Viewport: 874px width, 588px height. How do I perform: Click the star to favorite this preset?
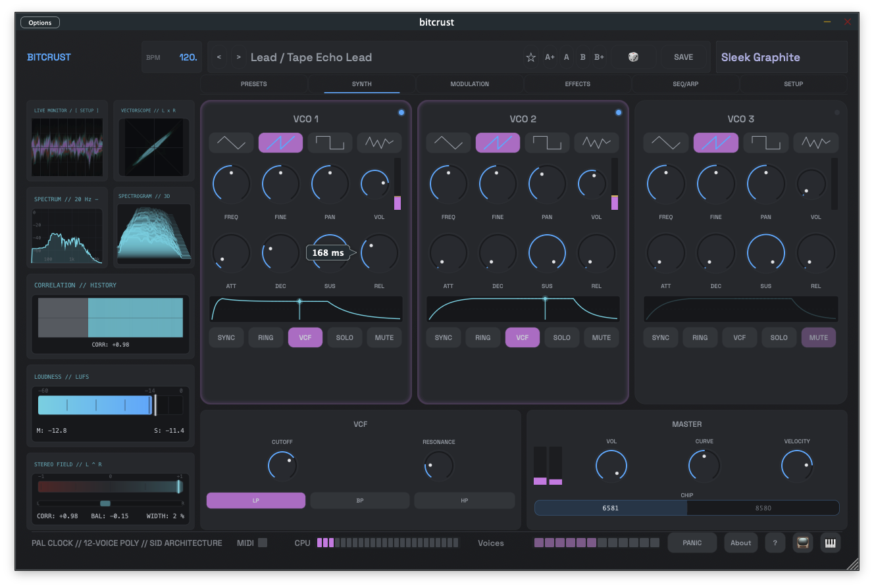[x=530, y=57]
